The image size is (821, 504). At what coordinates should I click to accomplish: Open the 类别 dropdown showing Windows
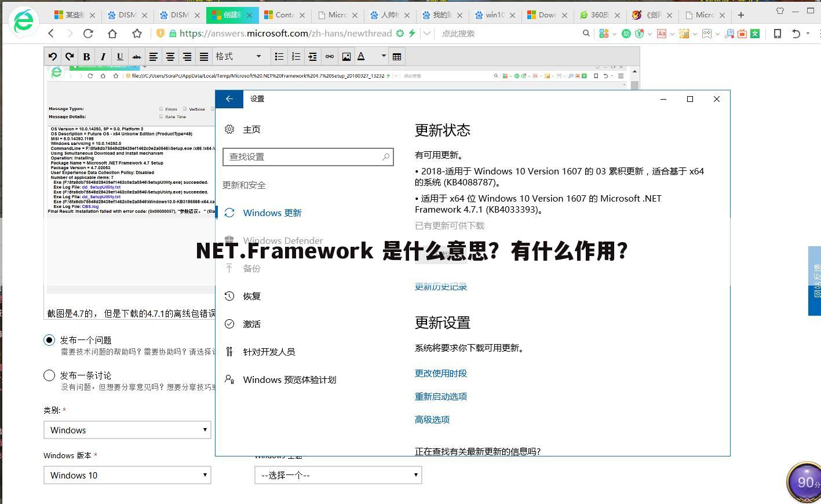(x=127, y=430)
